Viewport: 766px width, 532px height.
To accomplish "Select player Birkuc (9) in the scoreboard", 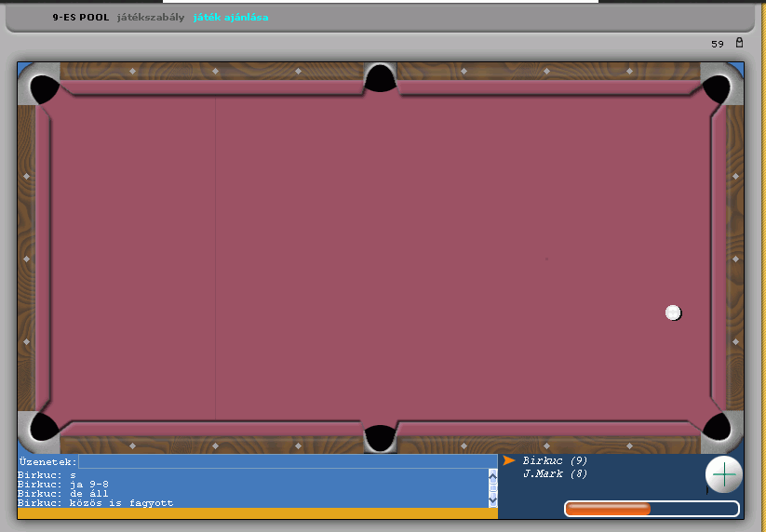I will [555, 460].
